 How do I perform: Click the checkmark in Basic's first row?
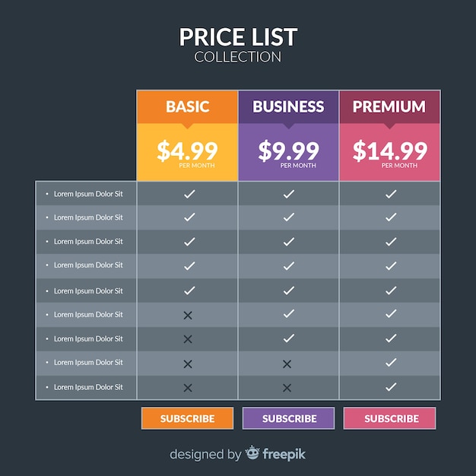point(189,194)
